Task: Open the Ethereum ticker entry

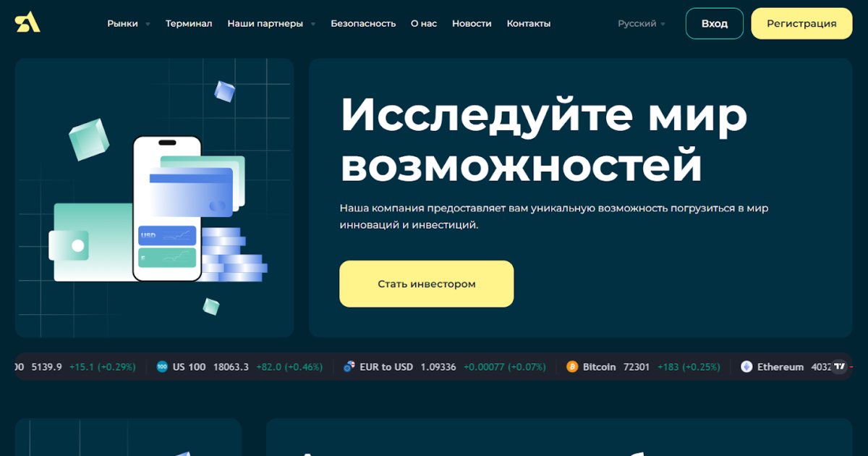Action: point(786,367)
